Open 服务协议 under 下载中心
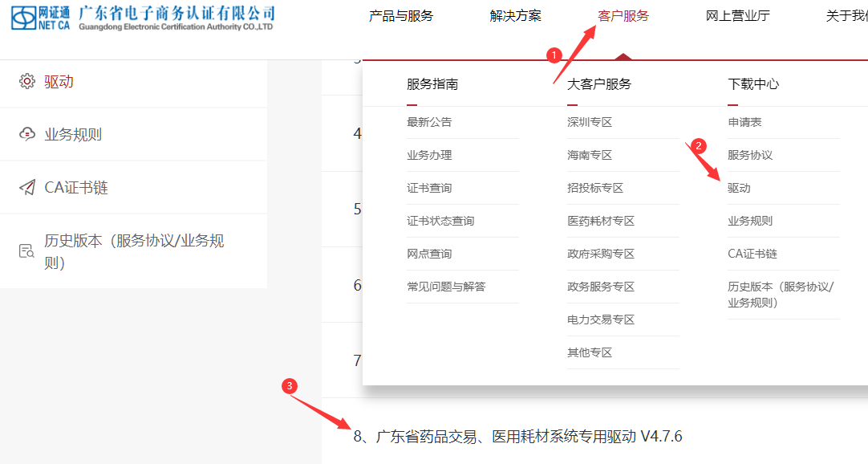The width and height of the screenshot is (868, 464). pos(750,155)
